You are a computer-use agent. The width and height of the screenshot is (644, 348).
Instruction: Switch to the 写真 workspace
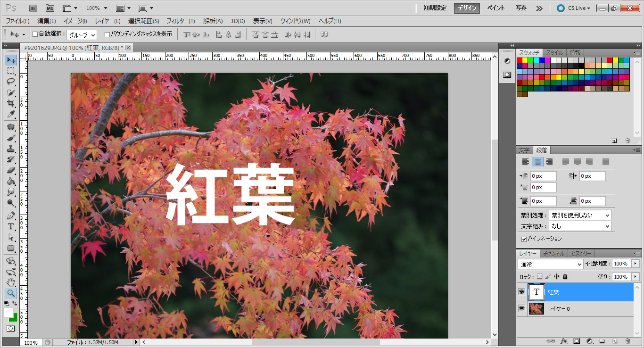pos(521,8)
